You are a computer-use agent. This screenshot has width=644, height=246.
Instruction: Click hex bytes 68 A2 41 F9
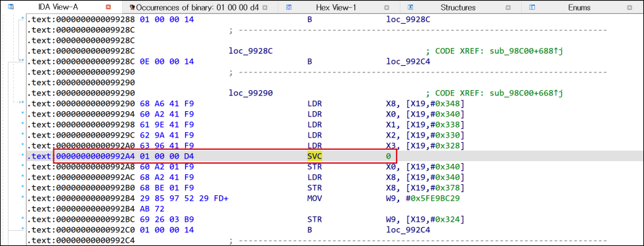coord(167,178)
